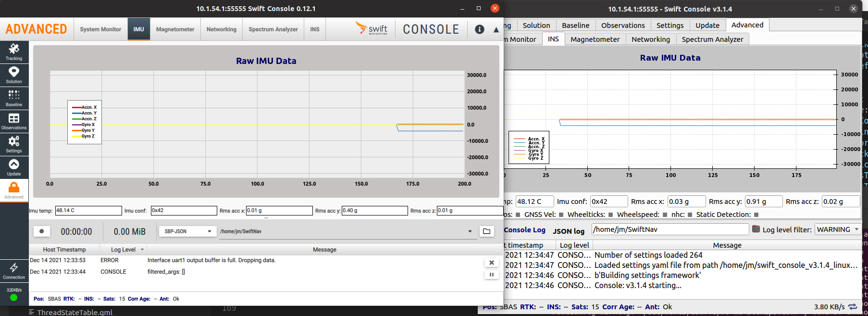Click Wheelticks indicator square
Viewport: 868px width, 316px height.
[610, 215]
